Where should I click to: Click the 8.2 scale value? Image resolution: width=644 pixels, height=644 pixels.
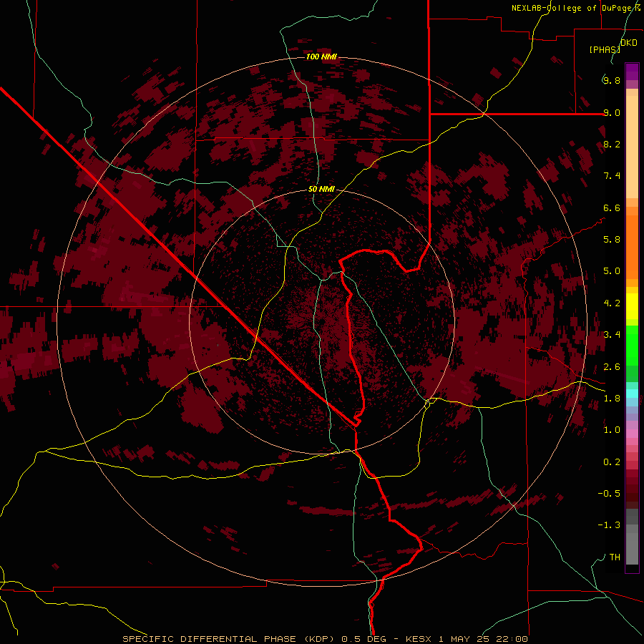click(x=611, y=144)
